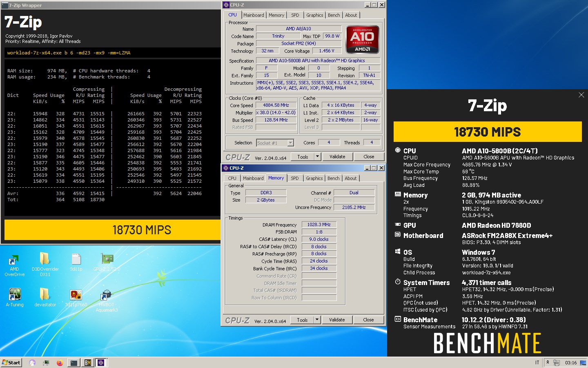Open Bench tab in lower CPU-Z window
Screen dimensions: 588x368
[x=334, y=178]
